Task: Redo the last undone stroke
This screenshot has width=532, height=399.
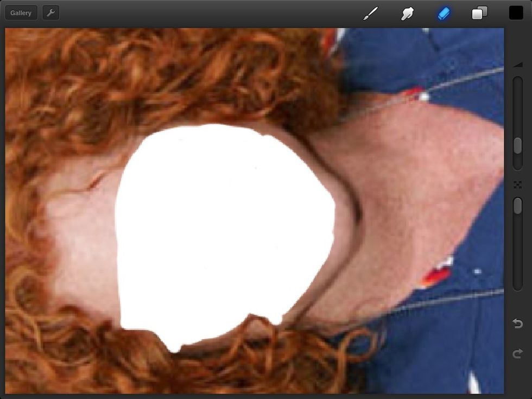Action: 517,354
